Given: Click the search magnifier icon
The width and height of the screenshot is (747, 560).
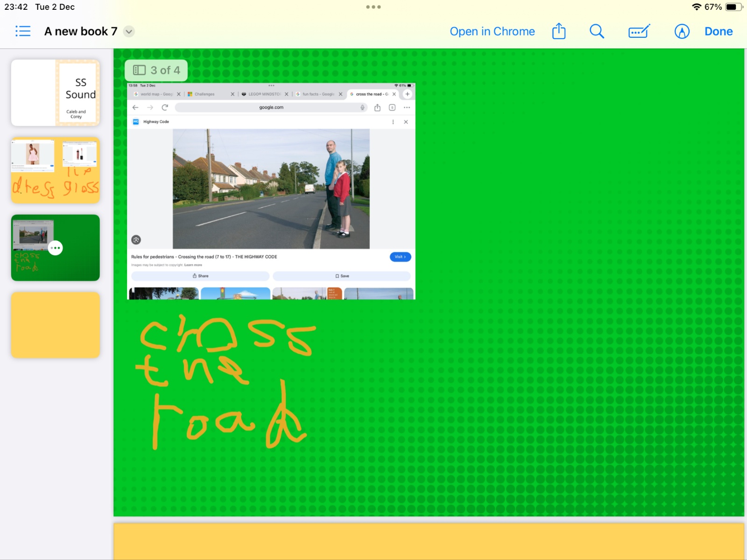Looking at the screenshot, I should (x=596, y=31).
